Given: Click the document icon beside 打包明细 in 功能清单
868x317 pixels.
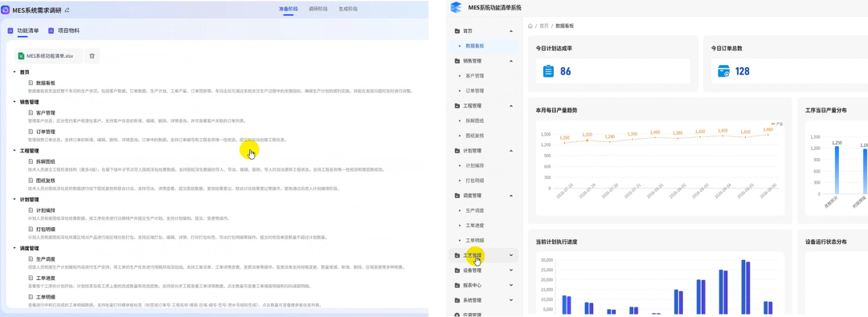Looking at the screenshot, I should point(31,229).
